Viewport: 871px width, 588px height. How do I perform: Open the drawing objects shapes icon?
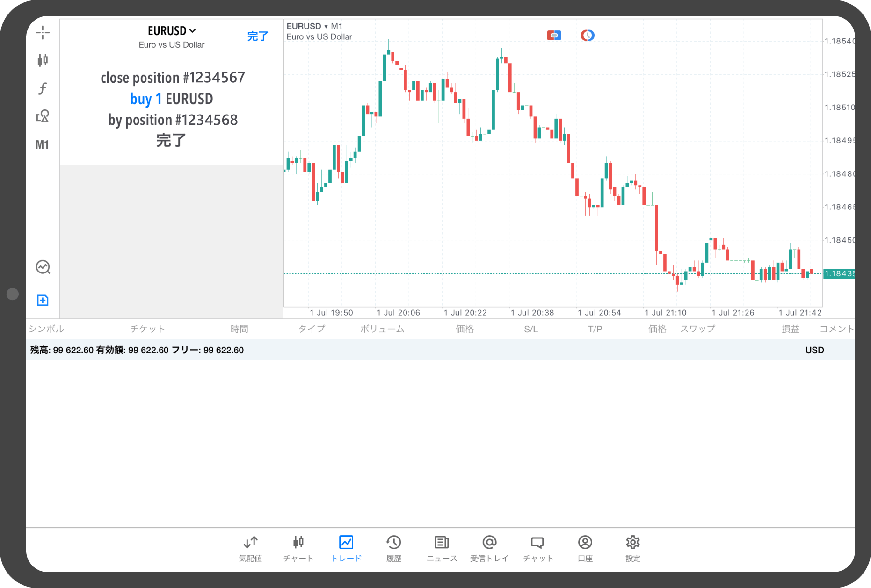click(43, 116)
